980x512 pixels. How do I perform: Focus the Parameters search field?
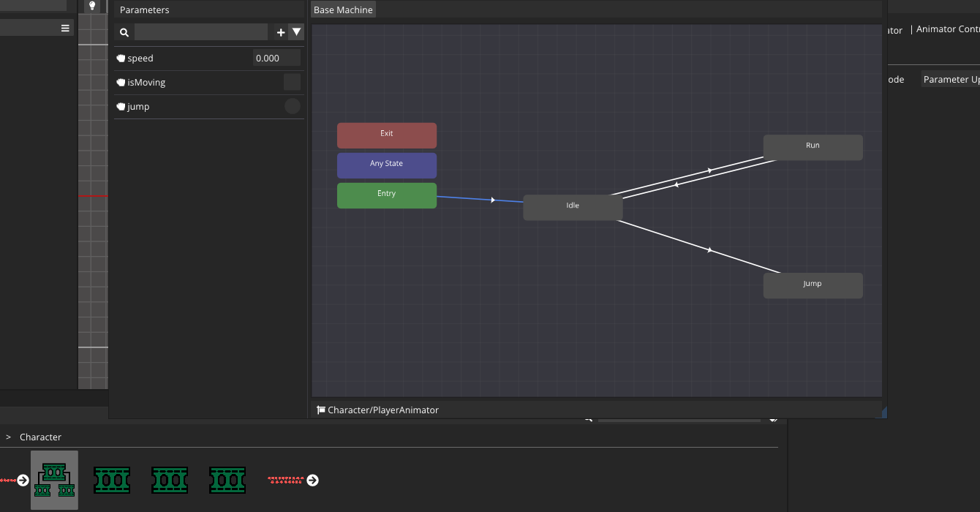201,32
